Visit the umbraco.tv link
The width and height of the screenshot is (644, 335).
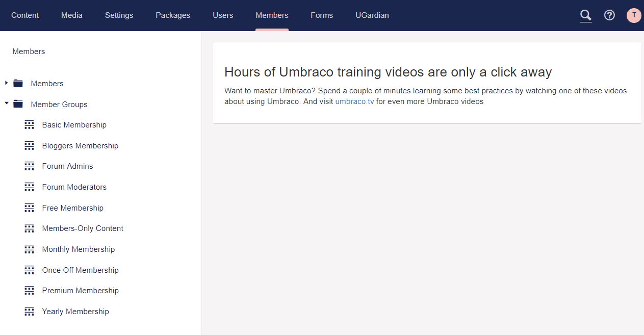(355, 101)
